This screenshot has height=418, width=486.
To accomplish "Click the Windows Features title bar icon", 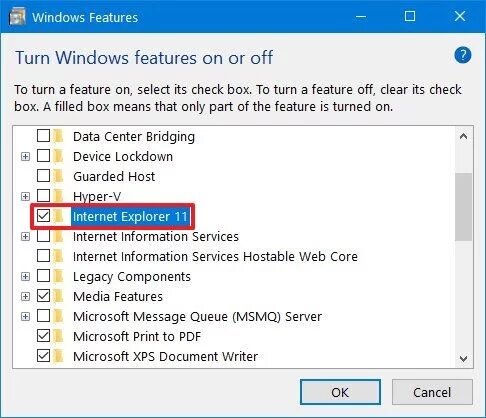I will pos(17,16).
